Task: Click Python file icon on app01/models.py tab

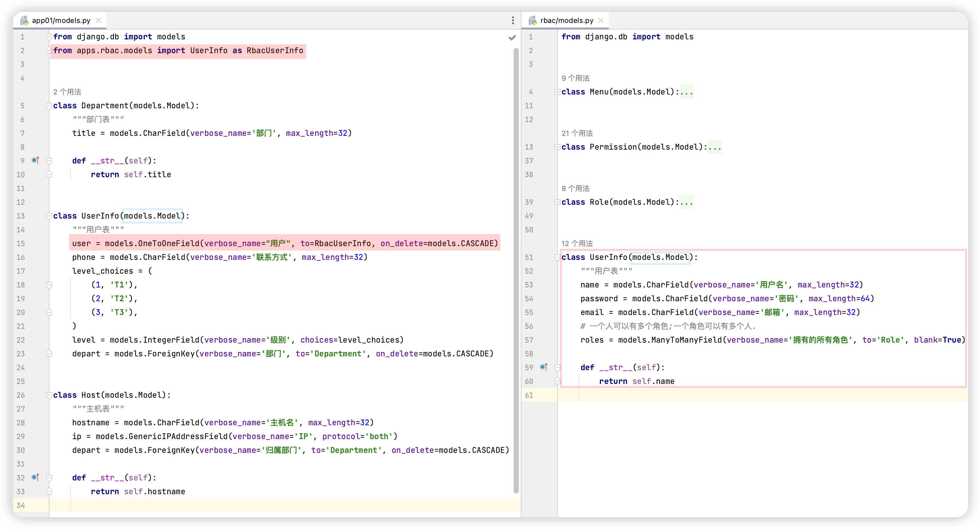Action: click(x=24, y=21)
